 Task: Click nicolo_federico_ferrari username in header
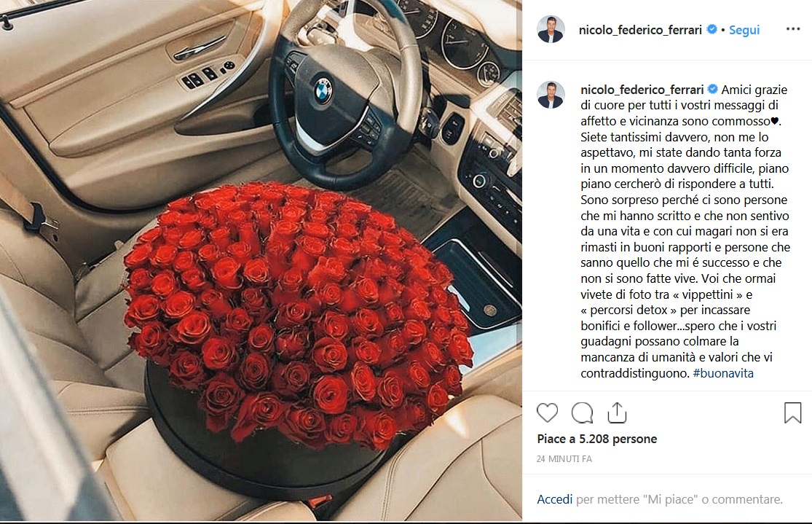coord(640,30)
